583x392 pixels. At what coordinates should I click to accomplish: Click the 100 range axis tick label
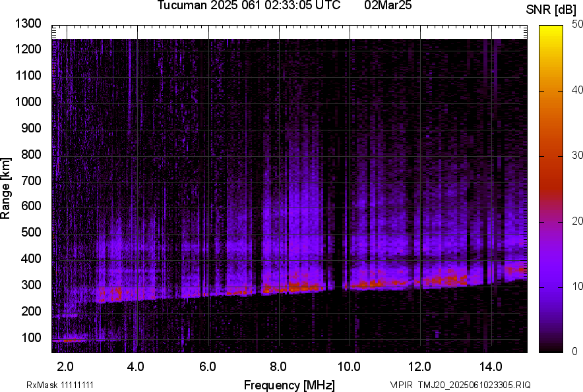pyautogui.click(x=31, y=337)
